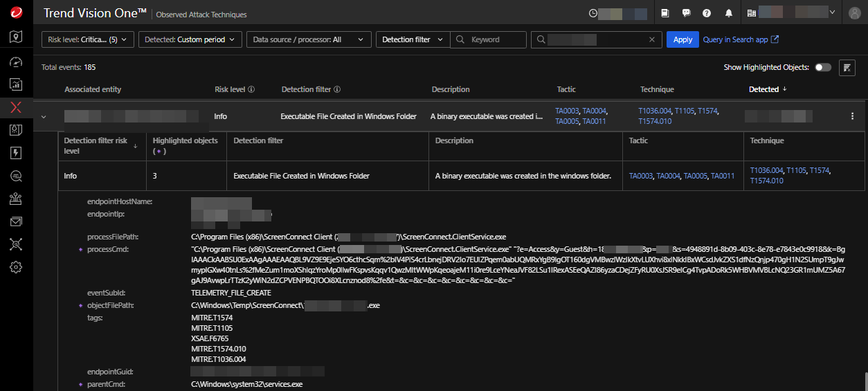Click the Apply button
The height and width of the screenshot is (391, 868).
pos(682,39)
